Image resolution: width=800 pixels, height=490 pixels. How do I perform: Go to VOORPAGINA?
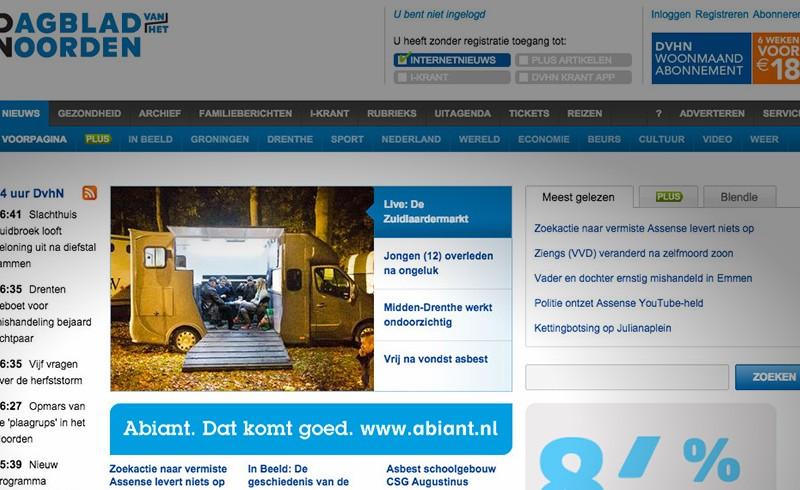click(34, 139)
